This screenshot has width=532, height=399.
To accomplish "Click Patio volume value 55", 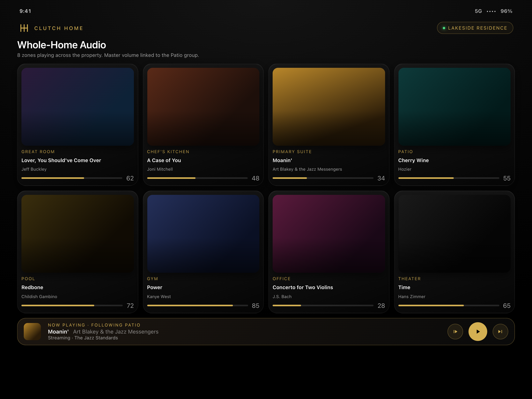I will tap(507, 178).
